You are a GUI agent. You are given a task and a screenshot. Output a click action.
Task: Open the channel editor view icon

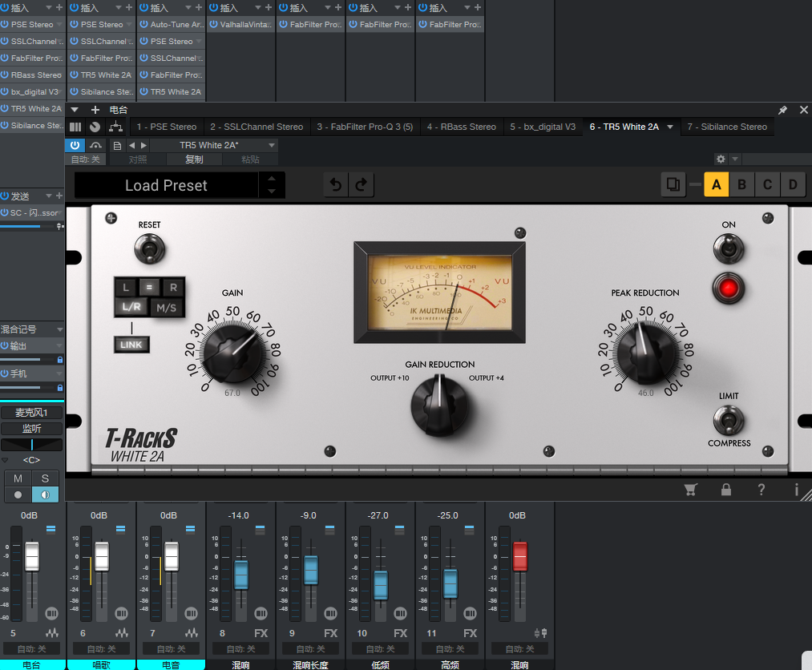click(75, 127)
